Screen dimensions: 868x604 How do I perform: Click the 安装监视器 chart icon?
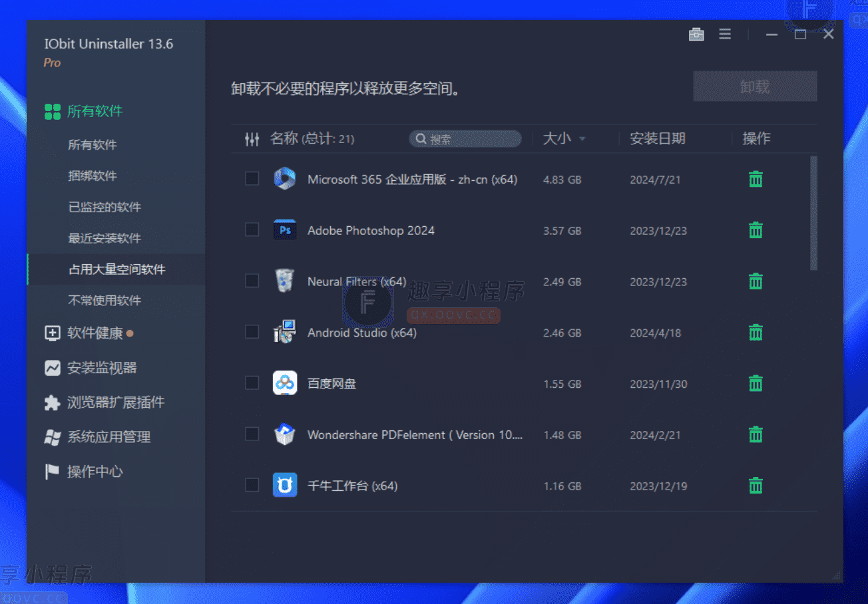click(52, 368)
